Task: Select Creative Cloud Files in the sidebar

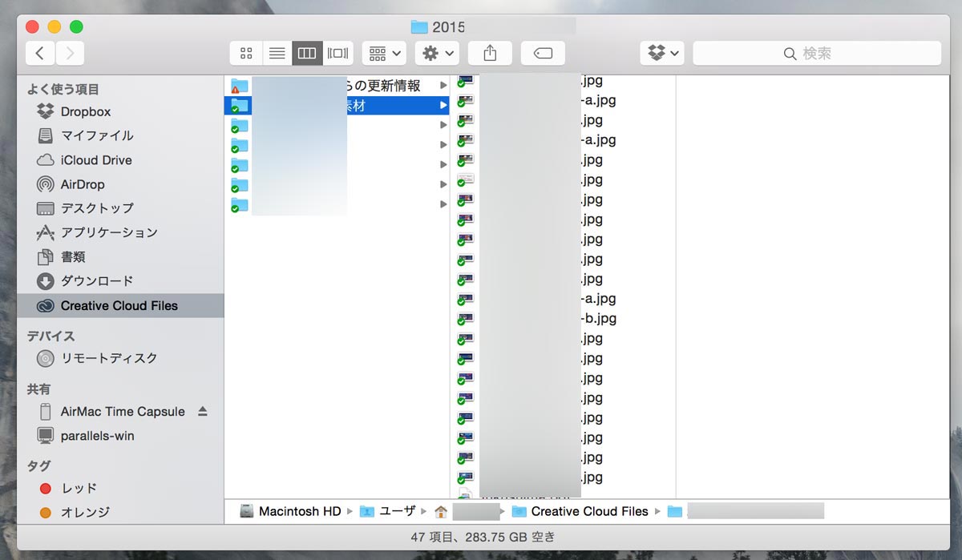Action: tap(120, 305)
